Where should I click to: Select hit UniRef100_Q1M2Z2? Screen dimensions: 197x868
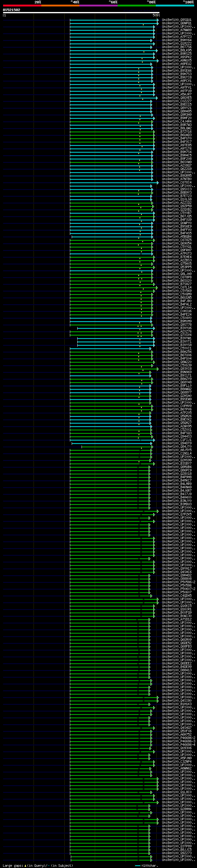[177, 43]
